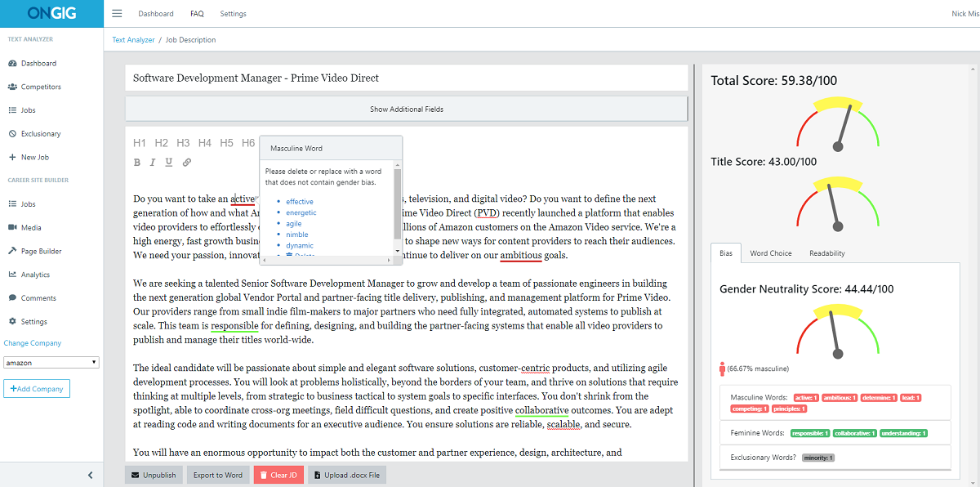Click FAQ in the top navigation
This screenshot has height=487, width=980.
[197, 14]
